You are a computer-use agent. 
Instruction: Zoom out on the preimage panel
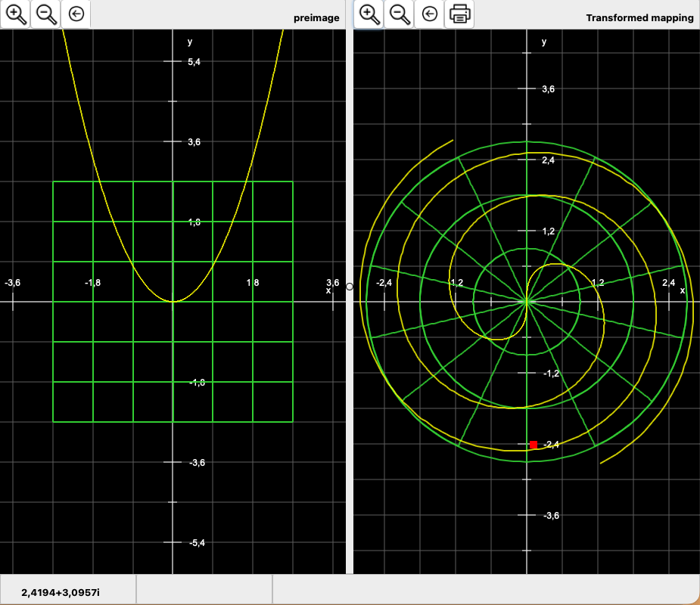(45, 14)
